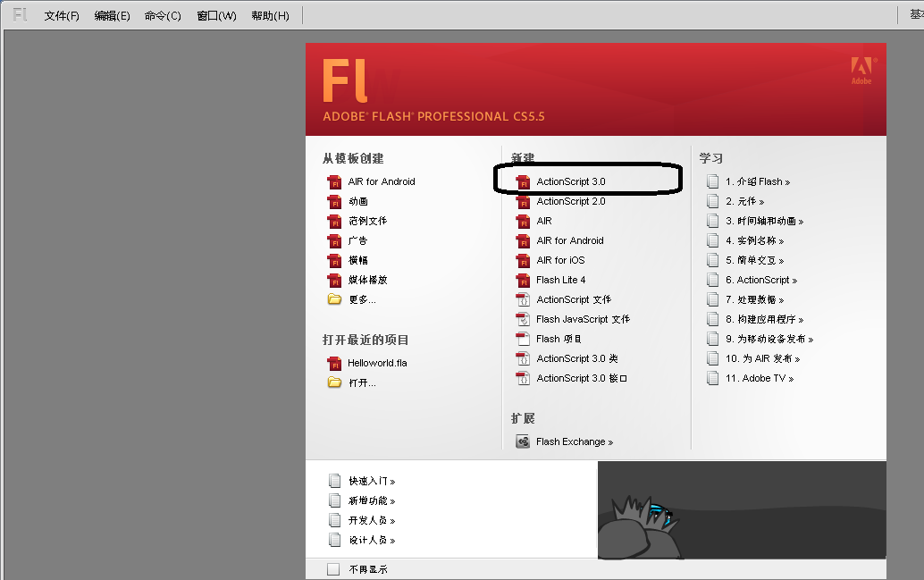
Task: Open the 帮助(H) menu
Action: [x=271, y=16]
